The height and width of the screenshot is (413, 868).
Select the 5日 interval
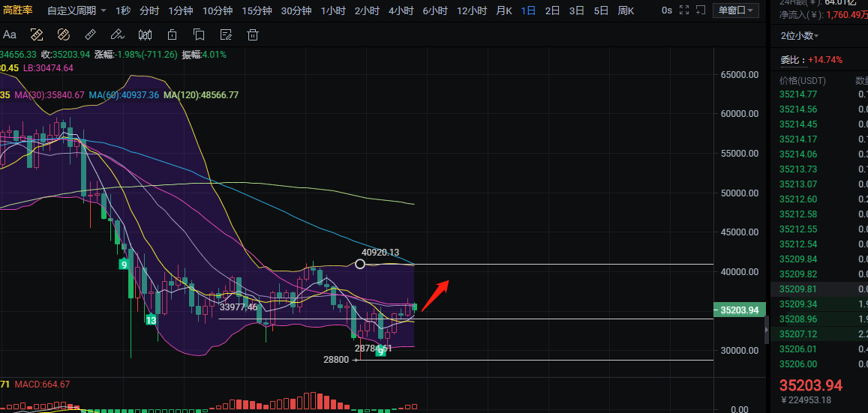601,10
